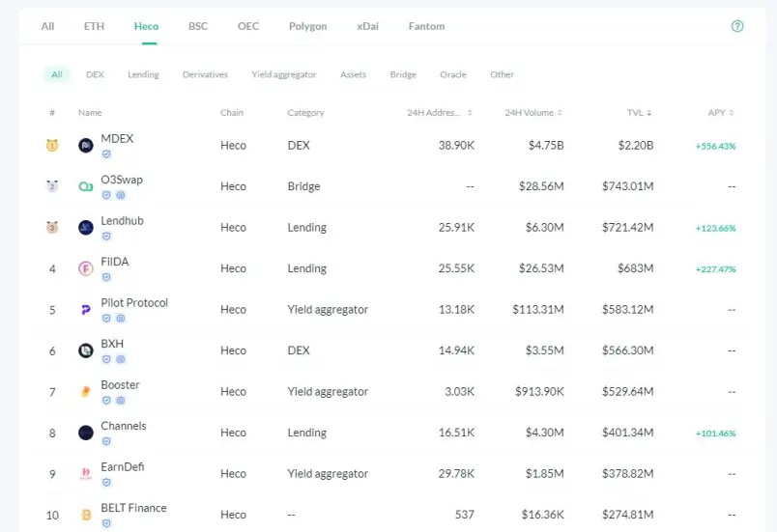This screenshot has height=532, width=777.
Task: Click MDEX TVL value $2.20B
Action: 636,146
